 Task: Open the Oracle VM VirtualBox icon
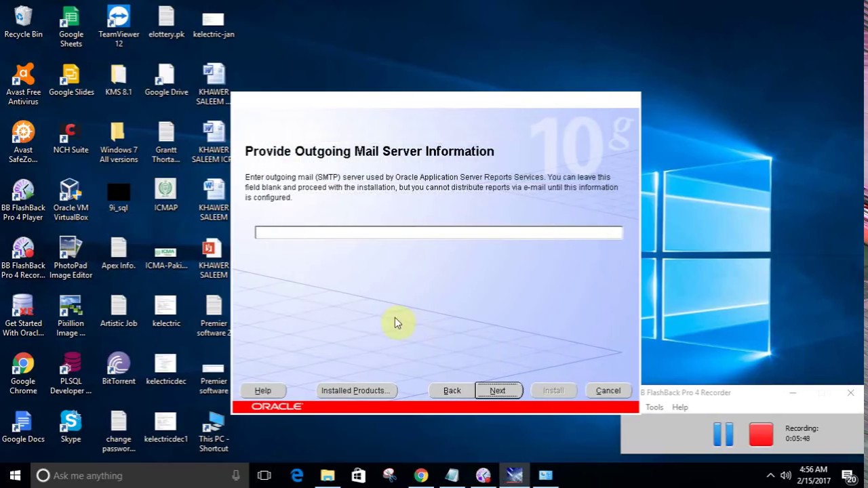[x=71, y=201]
